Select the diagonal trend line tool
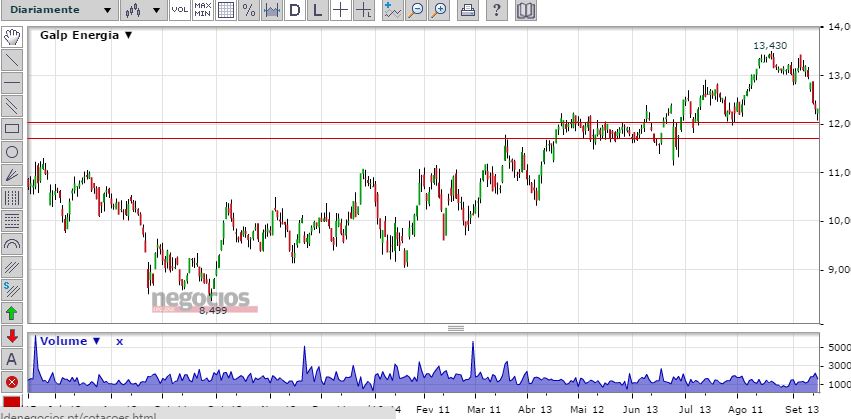 (12, 60)
